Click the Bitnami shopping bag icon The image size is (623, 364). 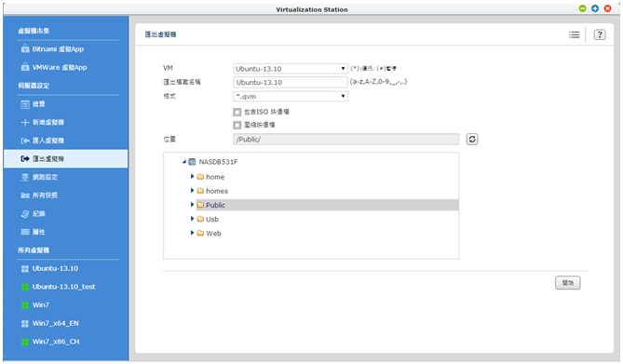coord(25,49)
